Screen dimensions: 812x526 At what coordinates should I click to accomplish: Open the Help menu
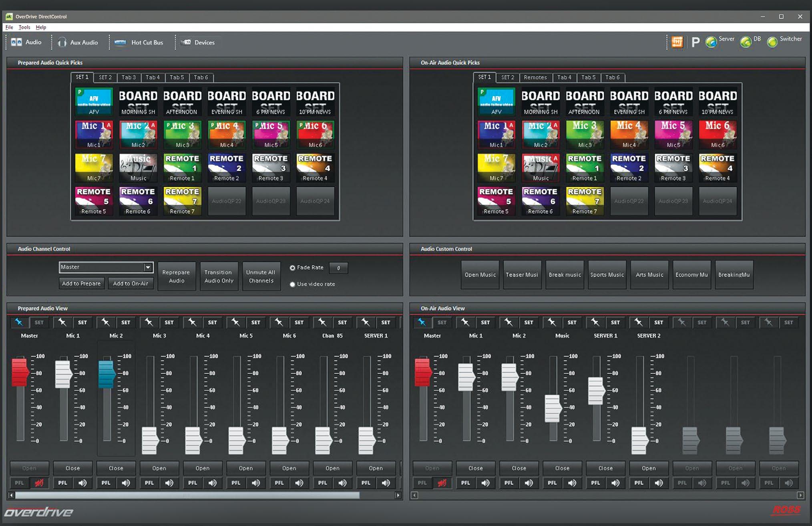pyautogui.click(x=41, y=27)
